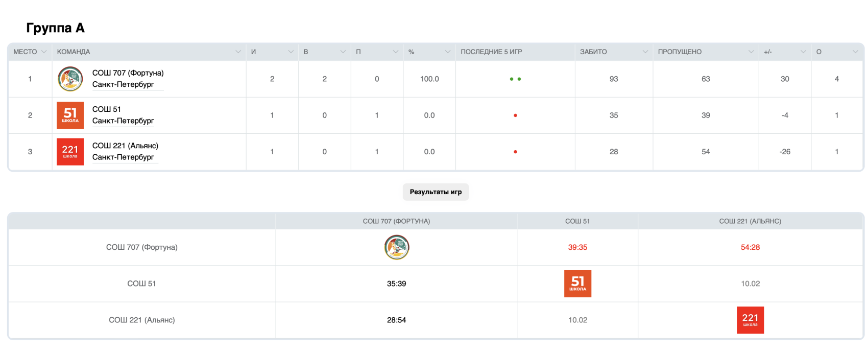Click the orange 51 школа logo in standings
This screenshot has width=868, height=353.
click(70, 115)
